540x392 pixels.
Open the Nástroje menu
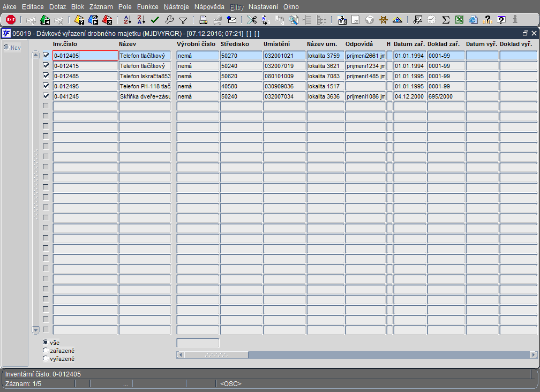176,7
